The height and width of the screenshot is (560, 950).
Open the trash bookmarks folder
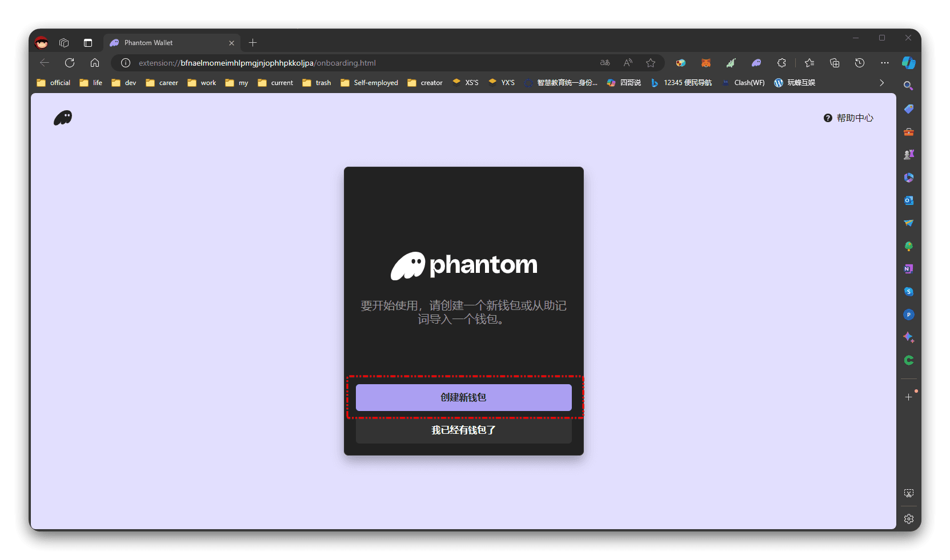[x=317, y=83]
